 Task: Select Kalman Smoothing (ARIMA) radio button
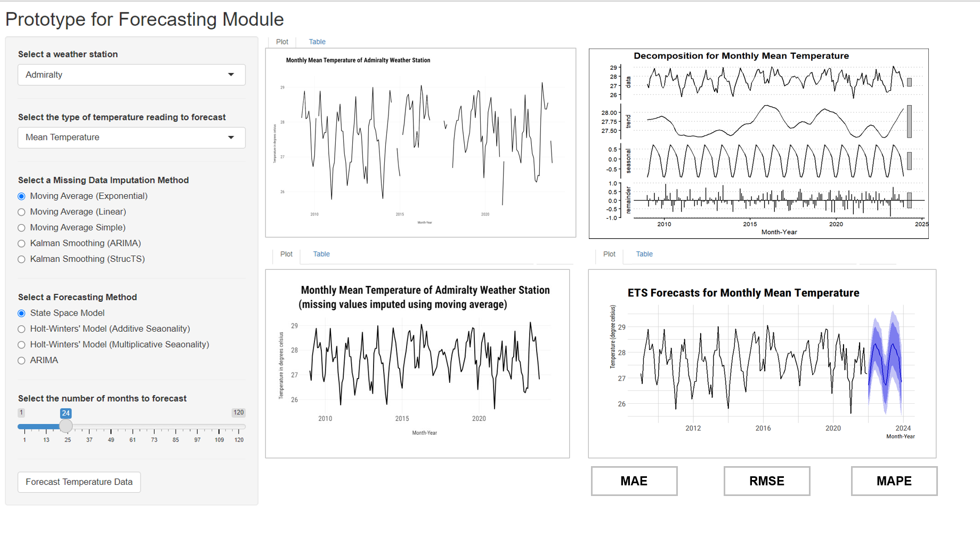(22, 244)
